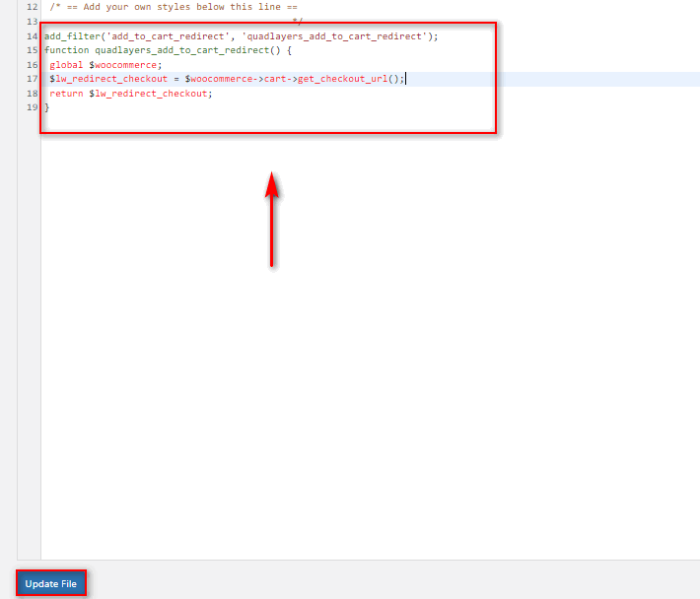Click line number 12 in the gutter

[x=33, y=7]
